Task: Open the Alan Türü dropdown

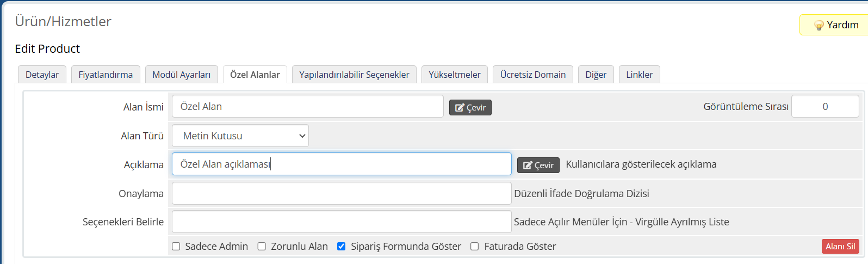Action: click(240, 136)
